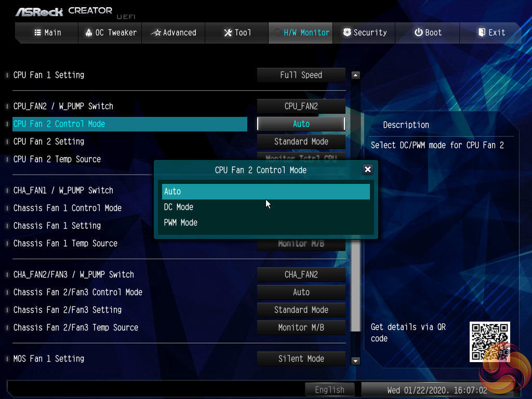Click the Main list icon
Image resolution: width=532 pixels, height=399 pixels.
click(37, 33)
